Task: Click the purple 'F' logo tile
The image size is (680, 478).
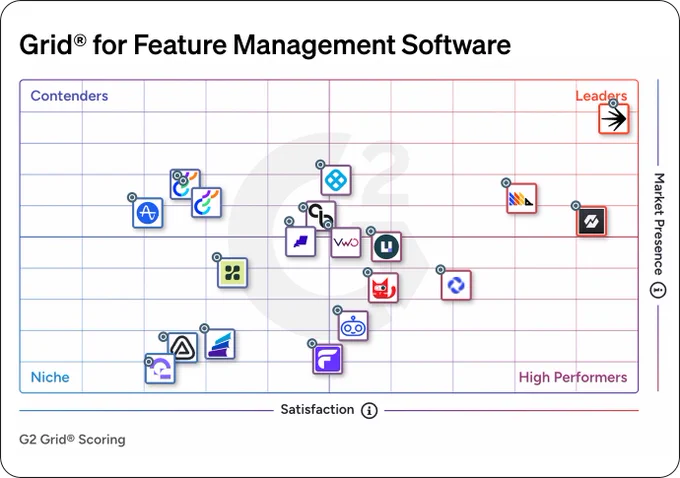Action: 327,359
